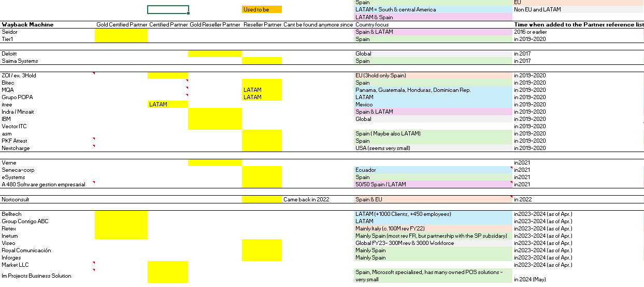Click the 'Grupo POPA' cell
The image size is (644, 287).
[x=48, y=97]
